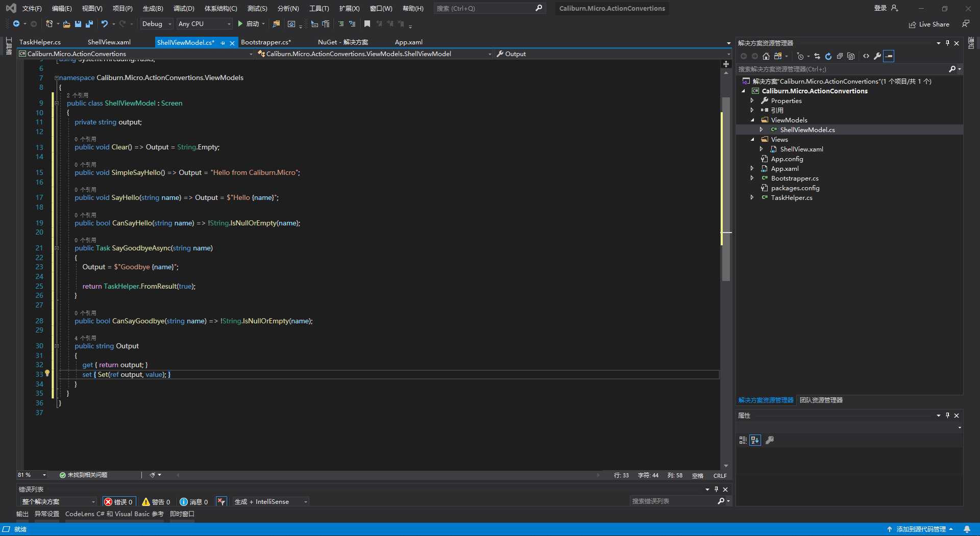The height and width of the screenshot is (536, 980).
Task: Open the 即时窗口 tab at the bottom
Action: tap(182, 514)
